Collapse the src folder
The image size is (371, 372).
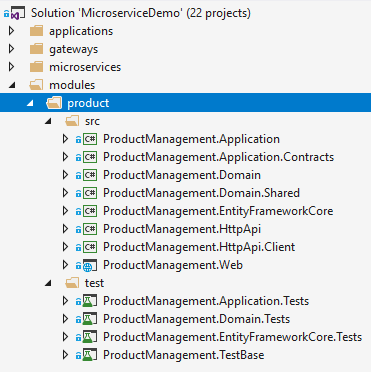[48, 122]
